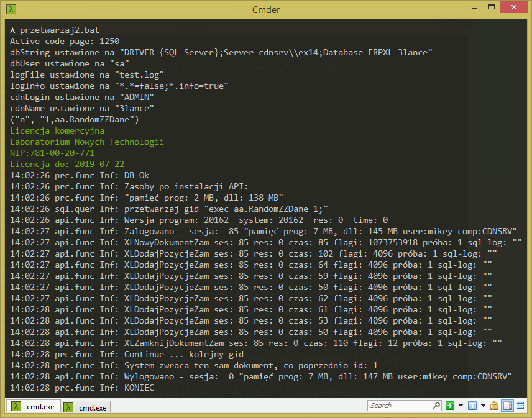
Task: Click the active console number icon
Action: 472,406
